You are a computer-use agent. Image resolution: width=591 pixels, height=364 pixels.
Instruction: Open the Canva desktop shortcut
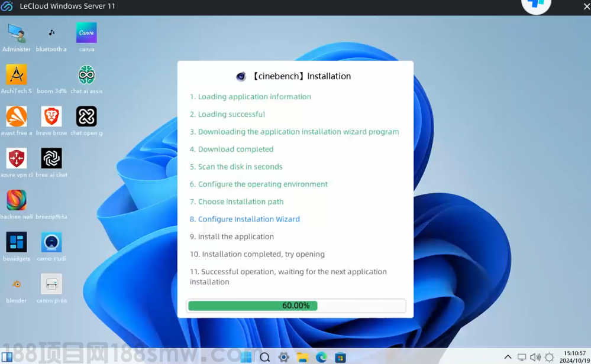(x=86, y=33)
